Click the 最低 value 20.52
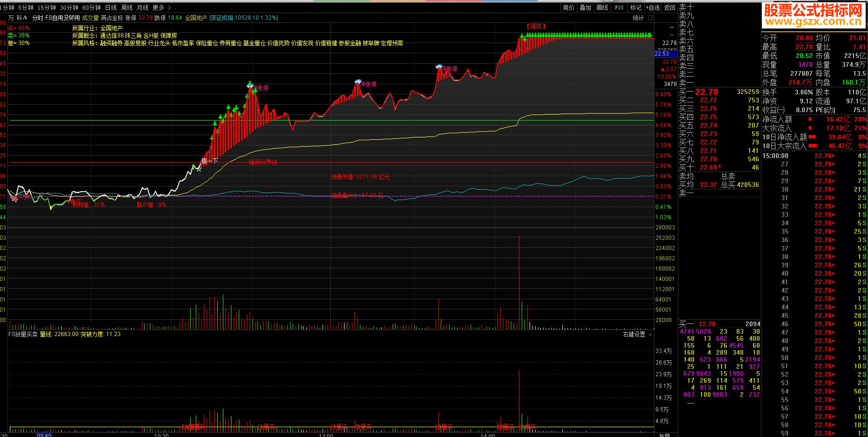This screenshot has width=868, height=437. [804, 56]
